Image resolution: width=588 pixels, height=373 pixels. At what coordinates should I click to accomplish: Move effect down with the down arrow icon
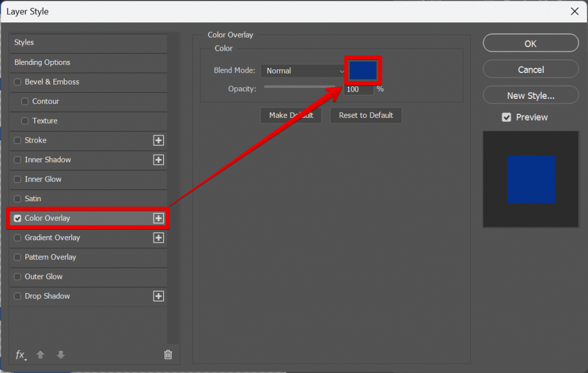point(60,355)
